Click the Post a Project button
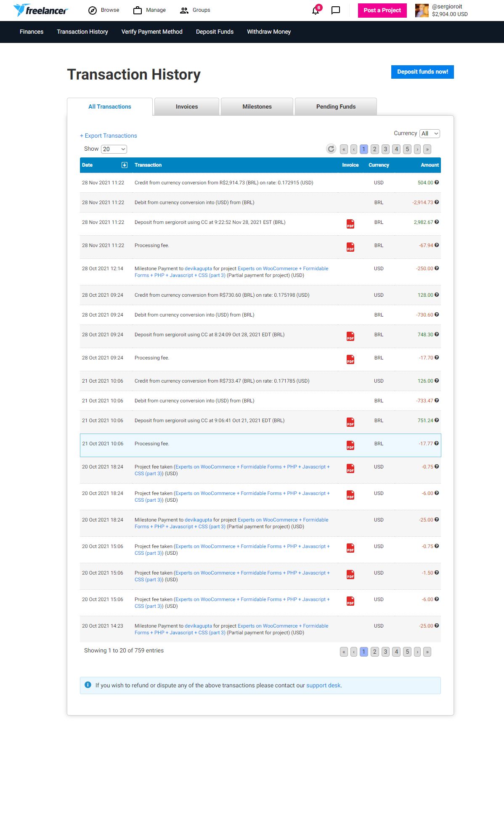504x825 pixels. tap(382, 10)
